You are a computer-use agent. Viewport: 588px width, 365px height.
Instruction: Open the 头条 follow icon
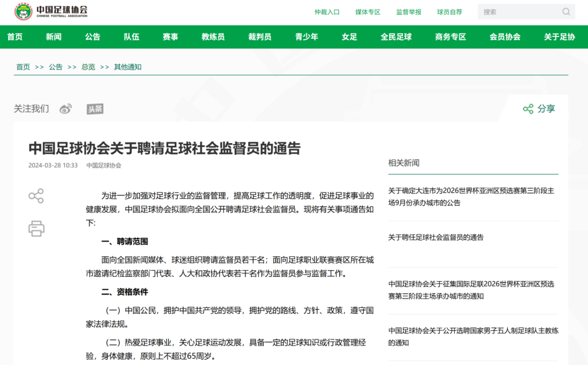tap(95, 109)
